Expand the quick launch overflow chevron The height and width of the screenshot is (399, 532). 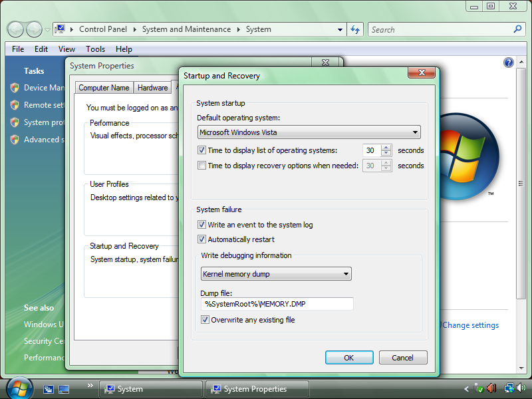click(x=90, y=386)
